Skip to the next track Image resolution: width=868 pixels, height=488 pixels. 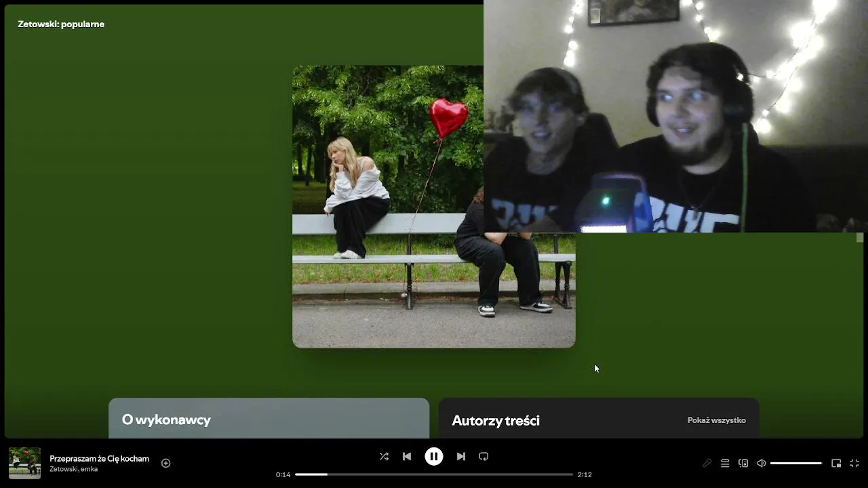pos(461,457)
